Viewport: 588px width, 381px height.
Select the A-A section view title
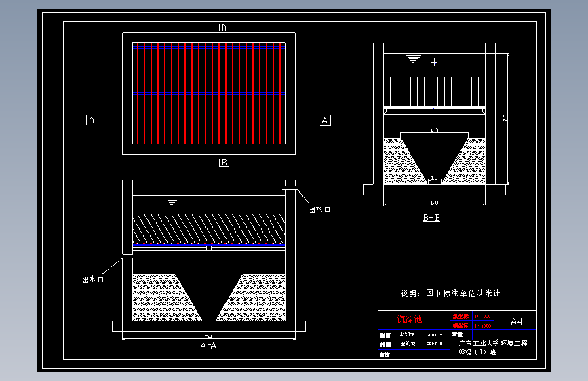point(208,346)
